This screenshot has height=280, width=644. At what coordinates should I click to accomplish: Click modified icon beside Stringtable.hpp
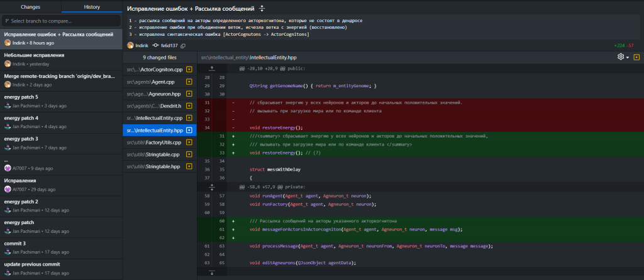click(x=189, y=166)
